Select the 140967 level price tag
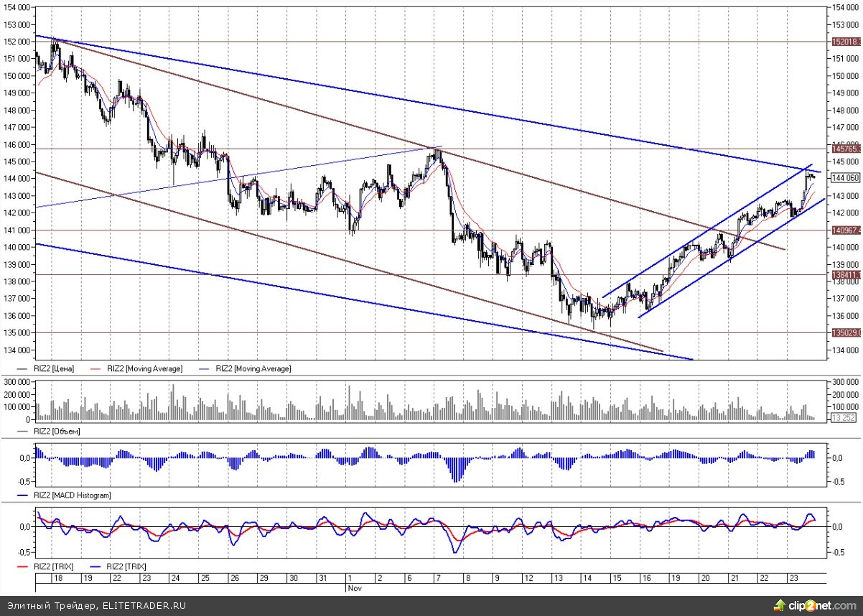 point(845,230)
